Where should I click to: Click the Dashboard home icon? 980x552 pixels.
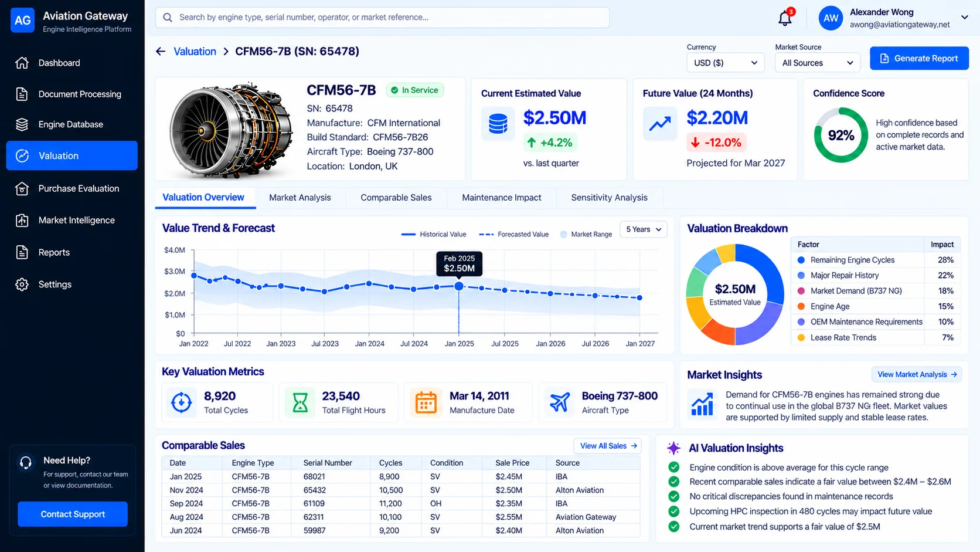(22, 63)
